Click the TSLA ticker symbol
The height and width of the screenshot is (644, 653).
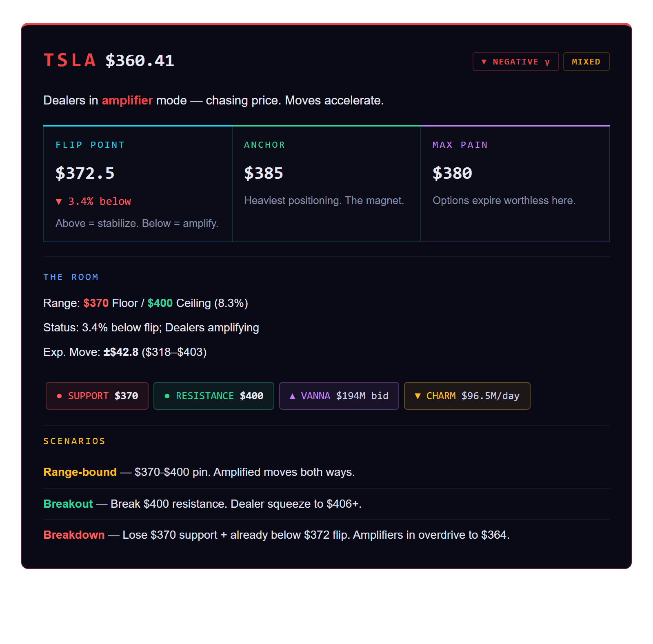pos(70,60)
